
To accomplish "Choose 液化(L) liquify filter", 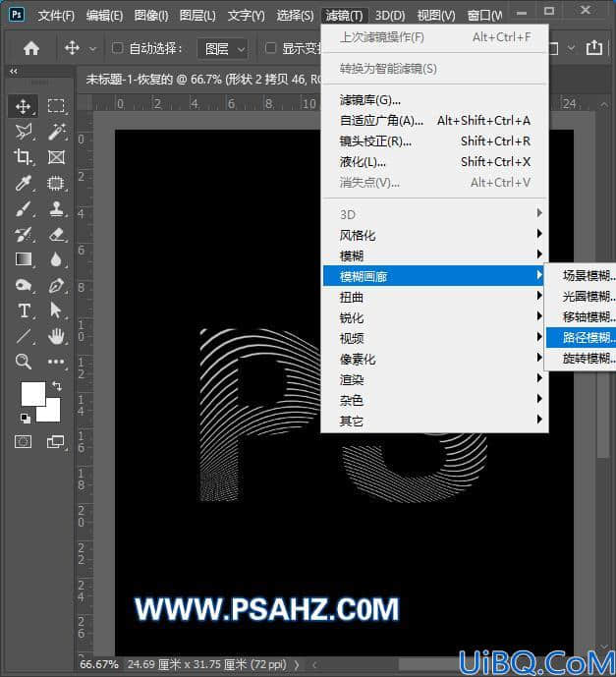I will pos(435,162).
